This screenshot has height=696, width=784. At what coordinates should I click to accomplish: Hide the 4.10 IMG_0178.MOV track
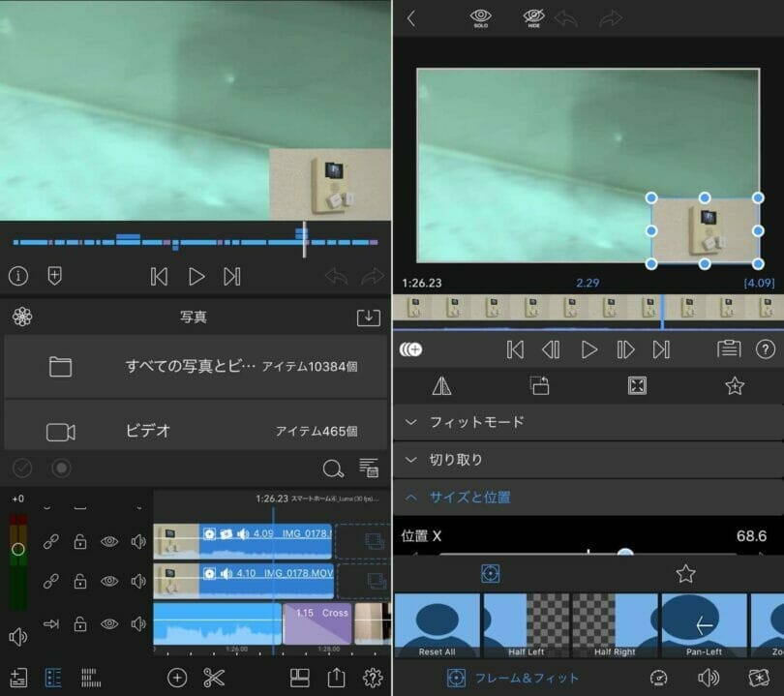(109, 581)
